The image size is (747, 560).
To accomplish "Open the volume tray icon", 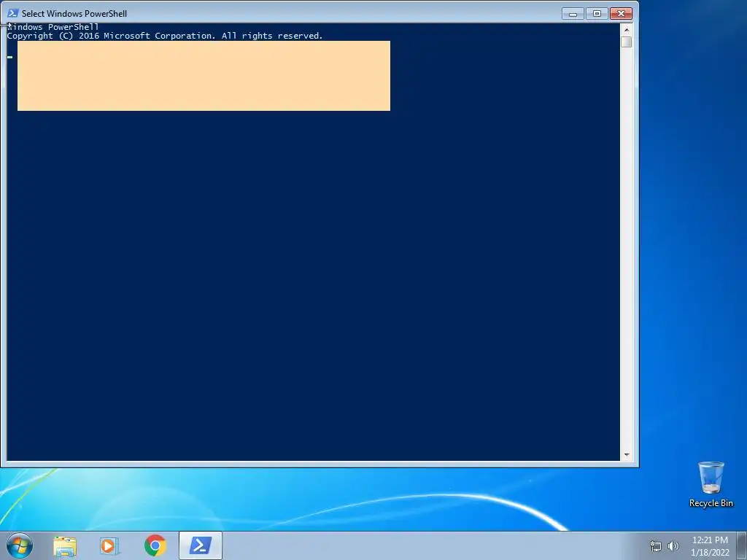I will 673,546.
